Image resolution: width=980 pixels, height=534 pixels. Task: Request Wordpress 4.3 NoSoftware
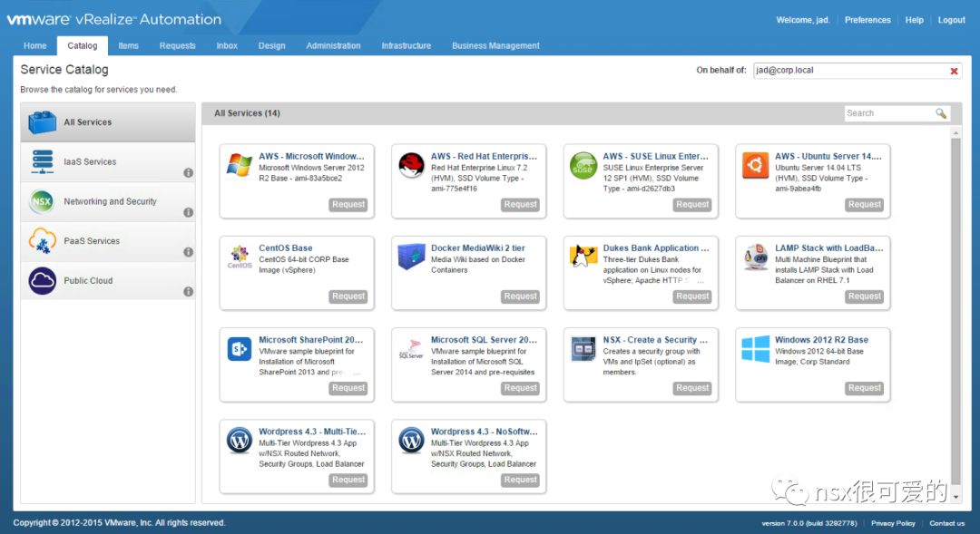pos(520,480)
